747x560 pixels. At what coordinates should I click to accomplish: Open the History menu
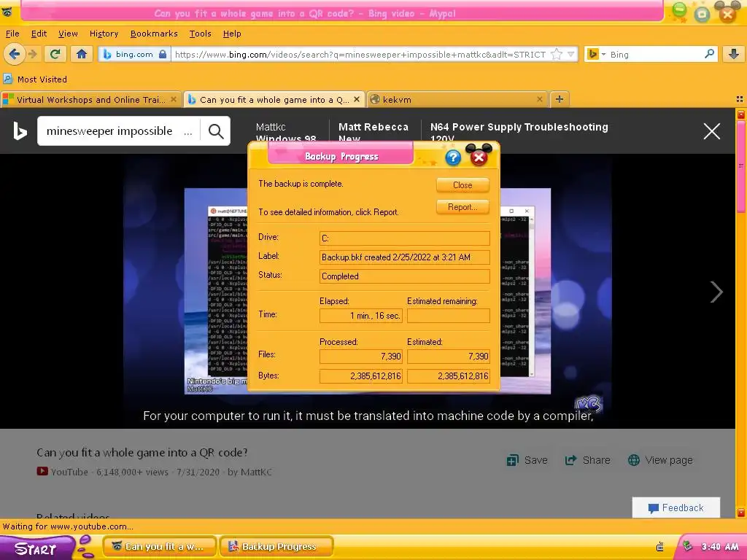tap(104, 34)
